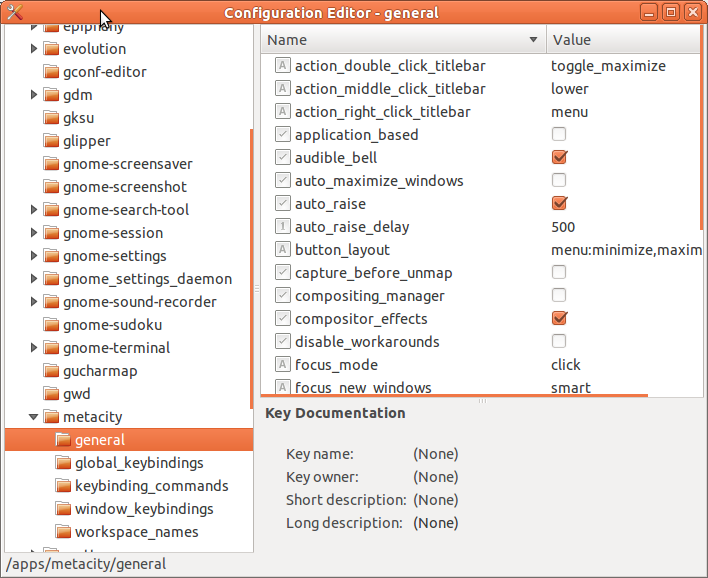
Task: Click the string type icon for button_layout
Action: coord(283,250)
